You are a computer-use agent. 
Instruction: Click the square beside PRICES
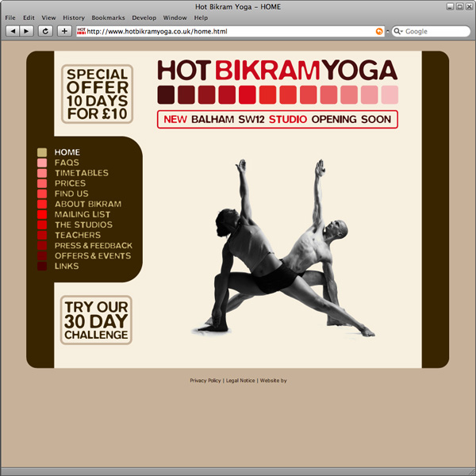pos(42,183)
